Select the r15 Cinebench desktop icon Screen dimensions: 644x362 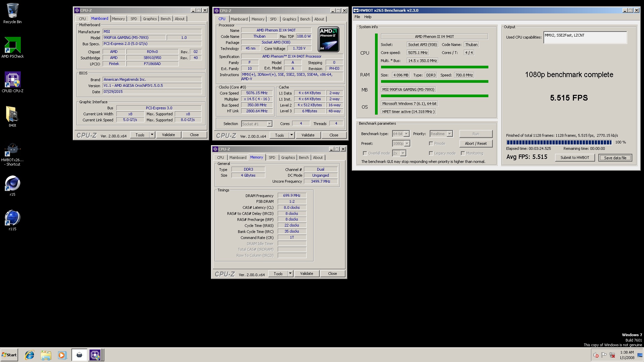click(12, 186)
